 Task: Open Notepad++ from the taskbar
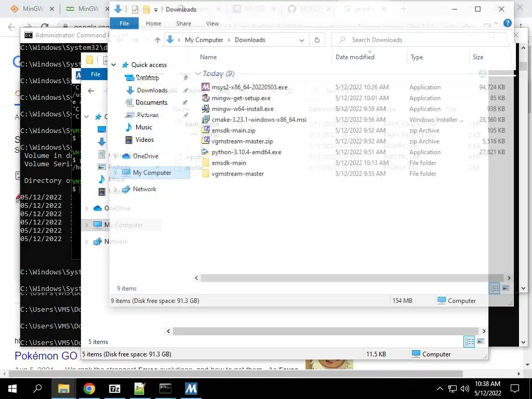pyautogui.click(x=140, y=389)
